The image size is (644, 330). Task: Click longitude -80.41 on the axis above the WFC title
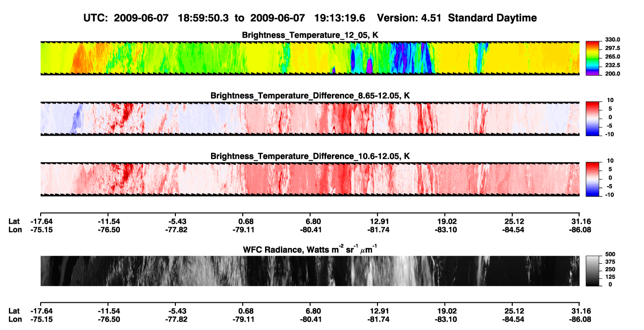(x=311, y=230)
